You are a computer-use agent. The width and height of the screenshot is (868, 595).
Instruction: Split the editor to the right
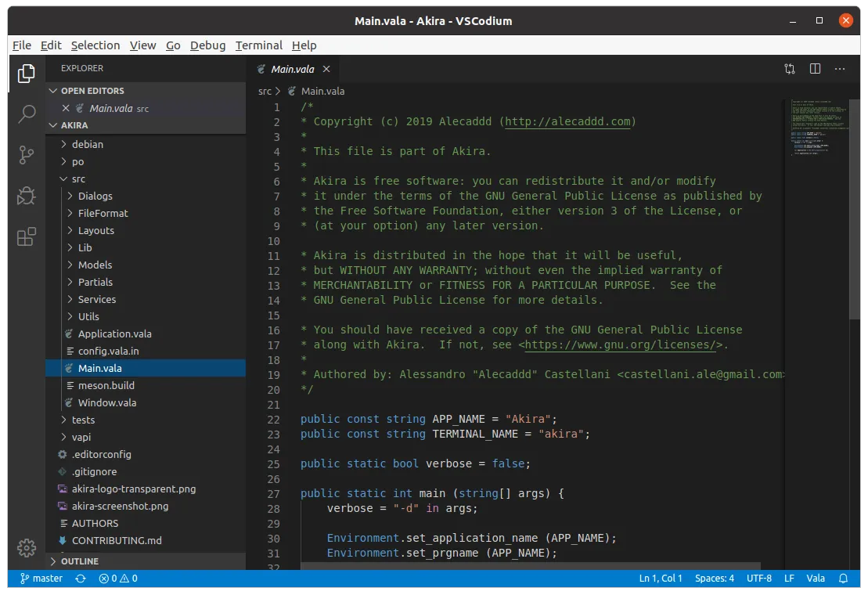[x=815, y=69]
